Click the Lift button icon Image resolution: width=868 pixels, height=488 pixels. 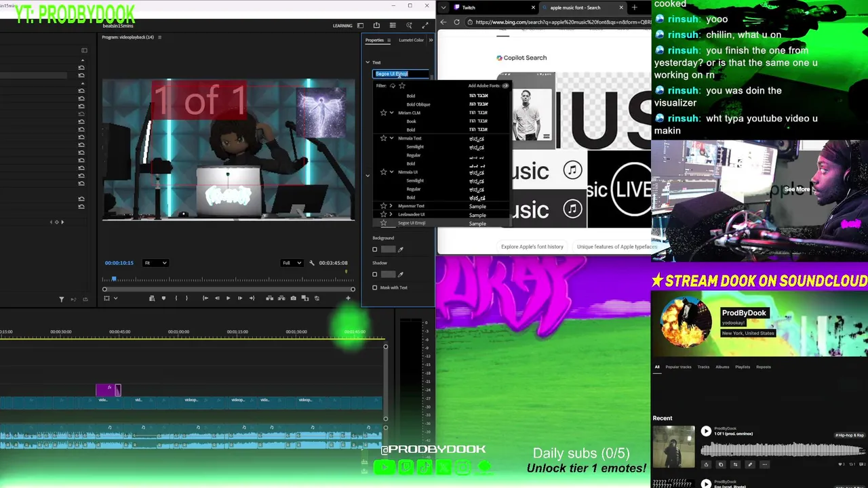pos(269,298)
